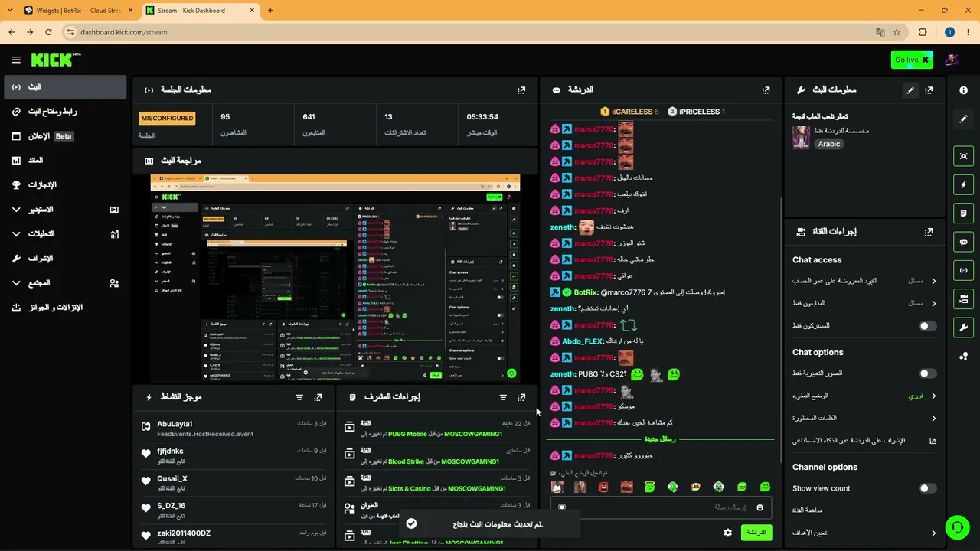
Task: Open Challenges and rewards (الإنزالات و الجوائز)
Action: [x=65, y=308]
